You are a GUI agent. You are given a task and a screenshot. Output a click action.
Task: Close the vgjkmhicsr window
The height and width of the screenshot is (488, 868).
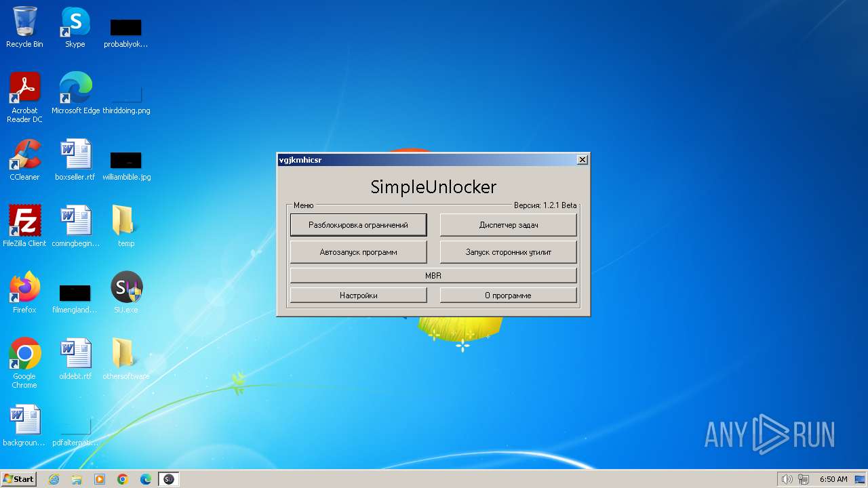point(582,160)
